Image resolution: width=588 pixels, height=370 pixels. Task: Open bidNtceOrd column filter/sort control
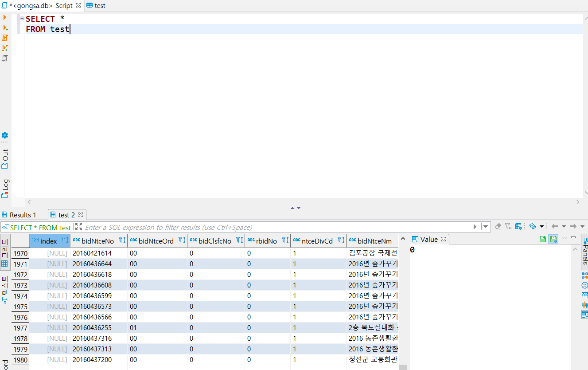pos(182,240)
